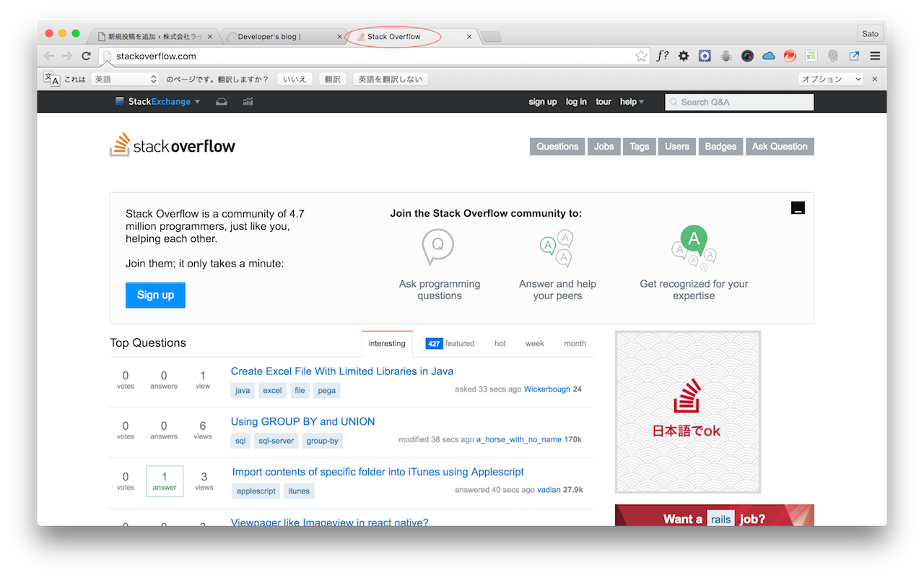Click the tour link
The height and width of the screenshot is (578, 924).
coord(603,102)
